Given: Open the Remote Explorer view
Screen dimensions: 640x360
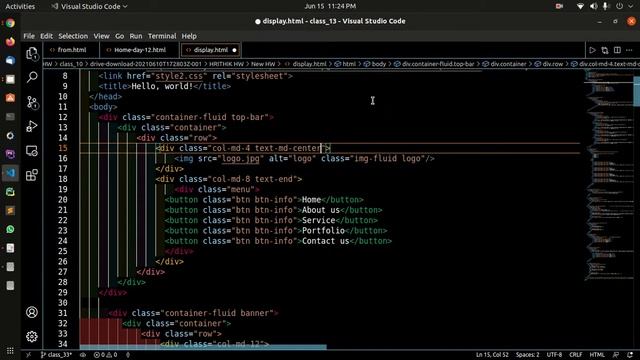Looking at the screenshot, I should click(32, 151).
